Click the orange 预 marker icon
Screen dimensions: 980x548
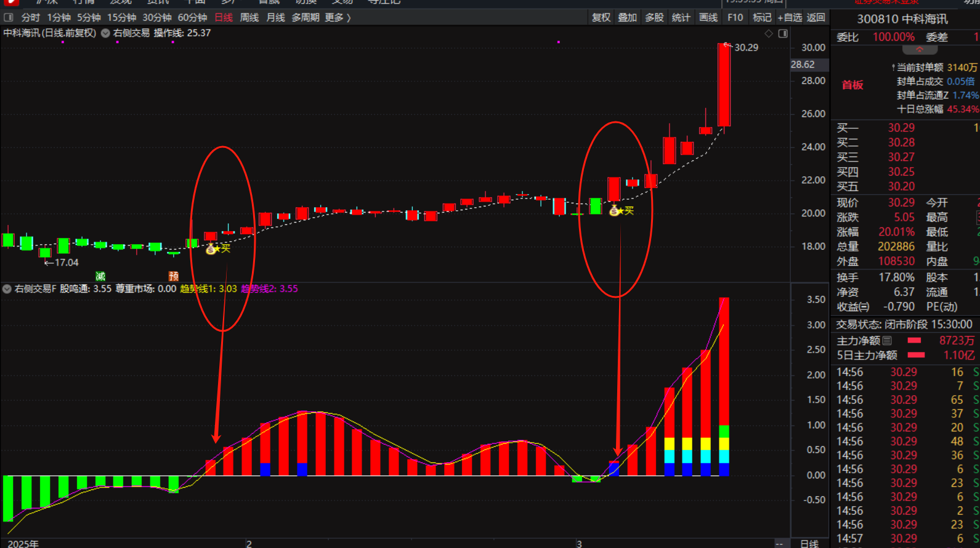174,276
